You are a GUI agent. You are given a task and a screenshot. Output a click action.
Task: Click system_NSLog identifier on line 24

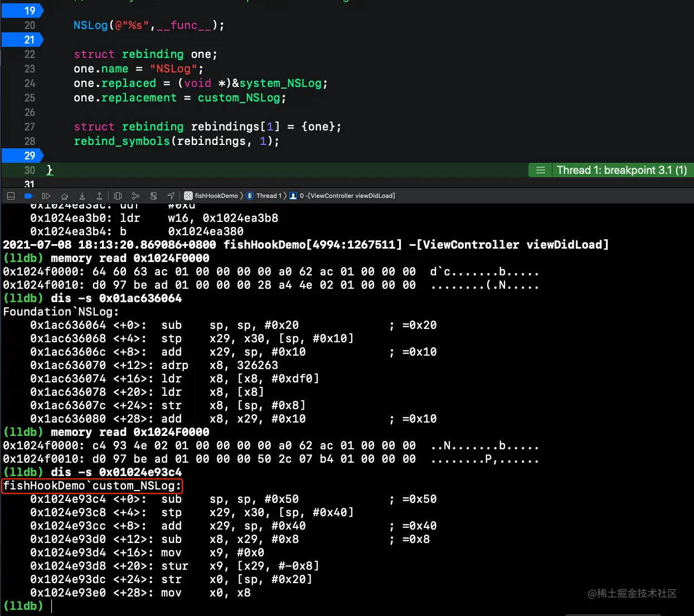[280, 83]
